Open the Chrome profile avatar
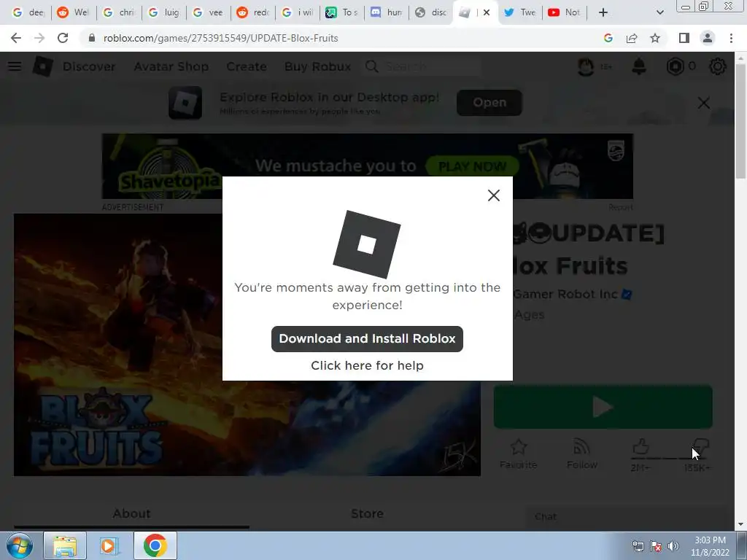 (x=708, y=38)
